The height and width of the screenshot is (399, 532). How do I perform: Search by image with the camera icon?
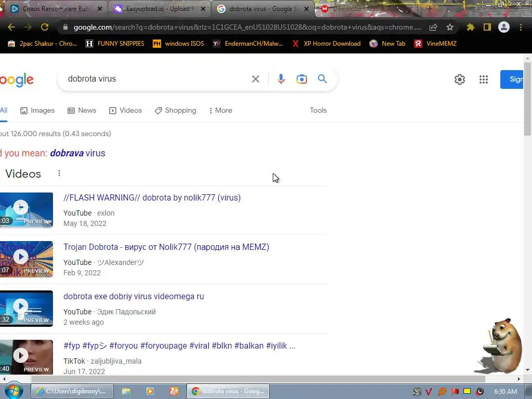(302, 79)
